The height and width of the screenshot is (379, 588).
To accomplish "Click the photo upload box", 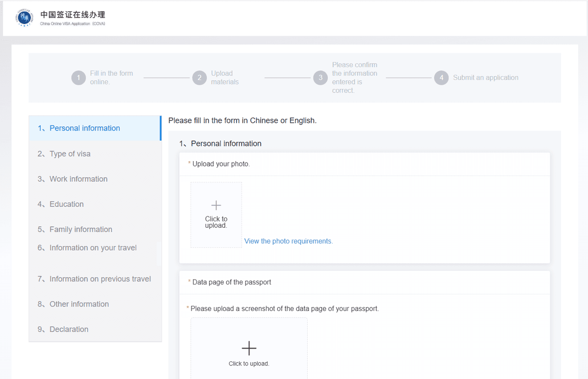I will click(216, 215).
